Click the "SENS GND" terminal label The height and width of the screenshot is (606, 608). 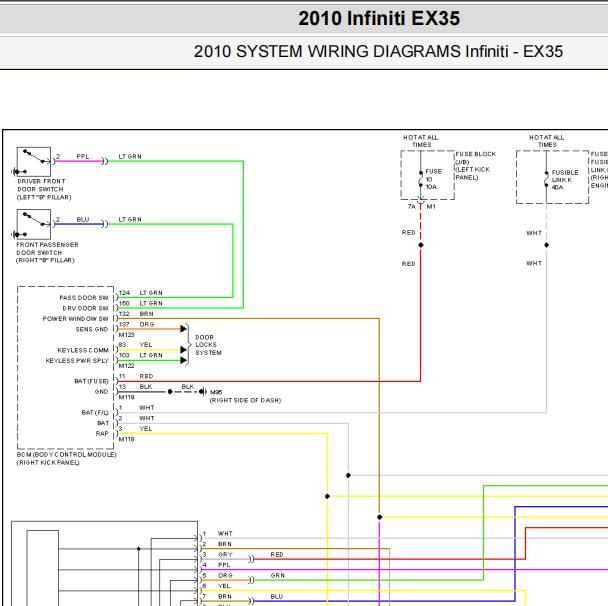(92, 329)
